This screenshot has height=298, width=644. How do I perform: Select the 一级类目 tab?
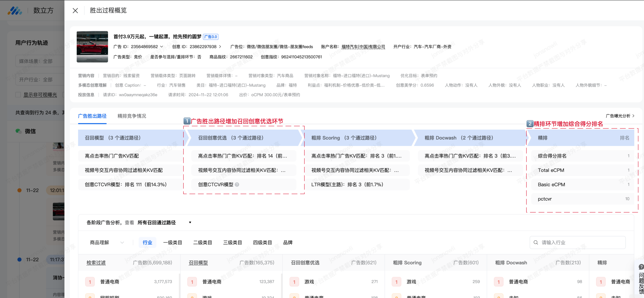pyautogui.click(x=172, y=243)
